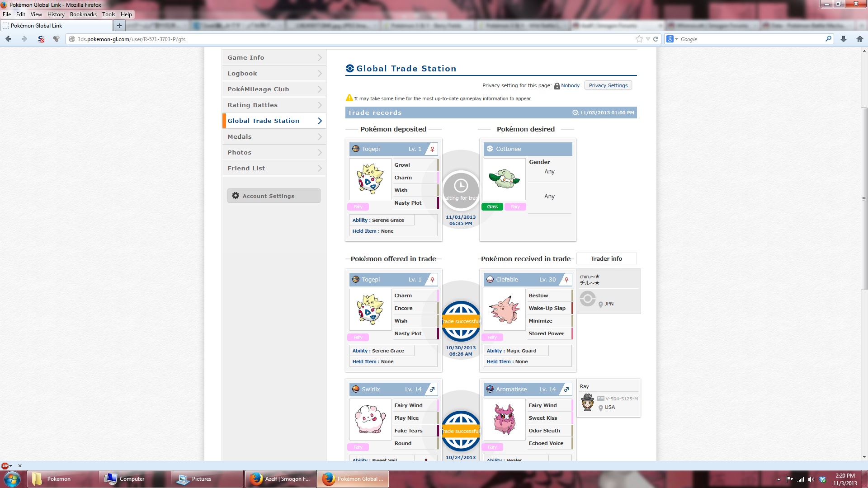Open a new tab with plus button
The image size is (868, 488).
tap(119, 26)
